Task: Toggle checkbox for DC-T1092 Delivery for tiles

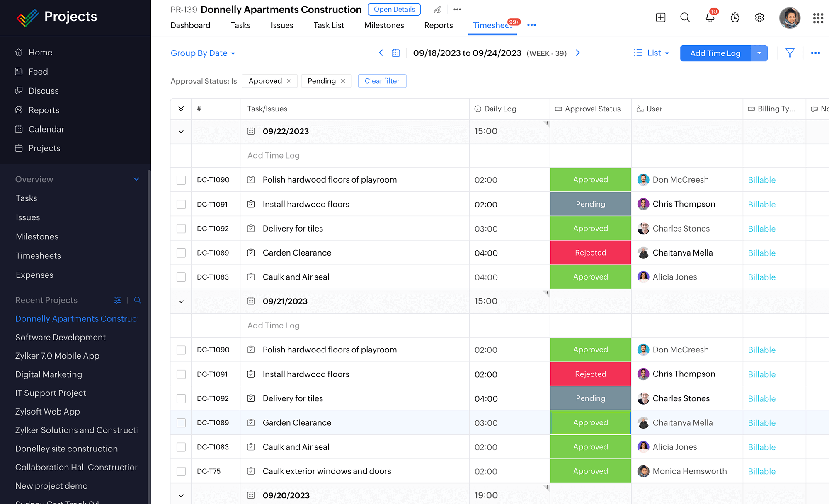Action: [x=181, y=228]
